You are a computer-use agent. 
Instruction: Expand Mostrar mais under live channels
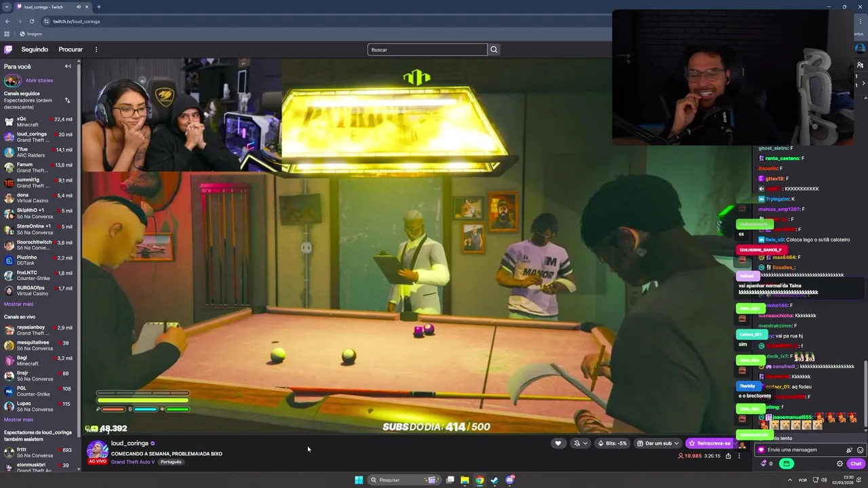tap(18, 420)
